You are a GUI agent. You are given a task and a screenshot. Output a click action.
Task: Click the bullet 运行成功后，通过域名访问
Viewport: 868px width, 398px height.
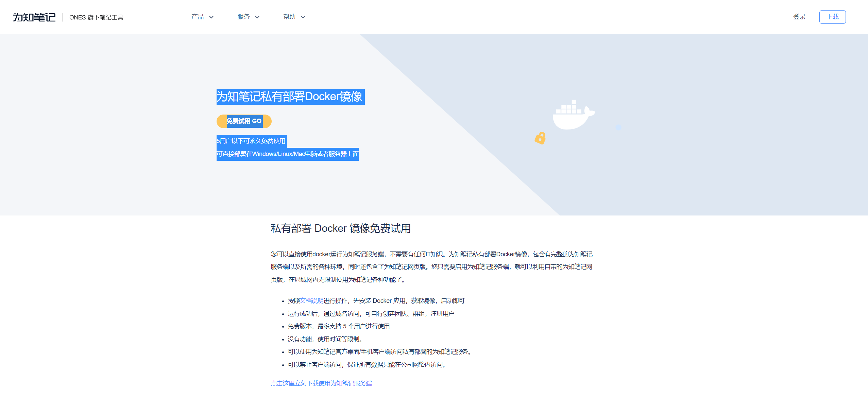click(371, 314)
